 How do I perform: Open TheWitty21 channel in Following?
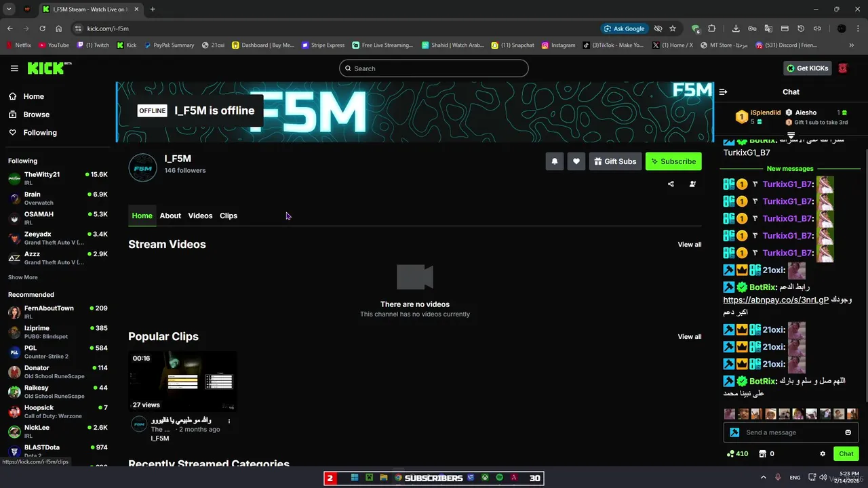(x=58, y=178)
